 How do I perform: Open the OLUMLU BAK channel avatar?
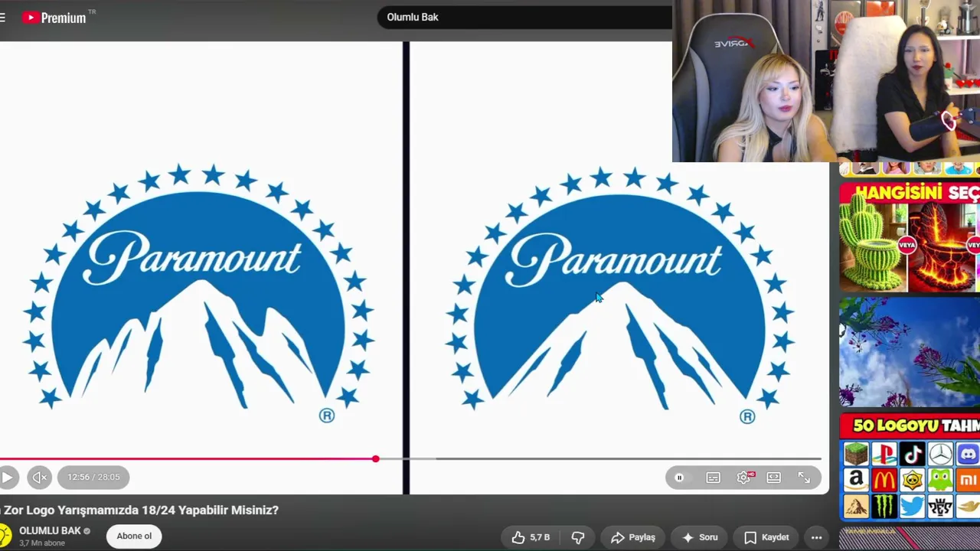(5, 536)
